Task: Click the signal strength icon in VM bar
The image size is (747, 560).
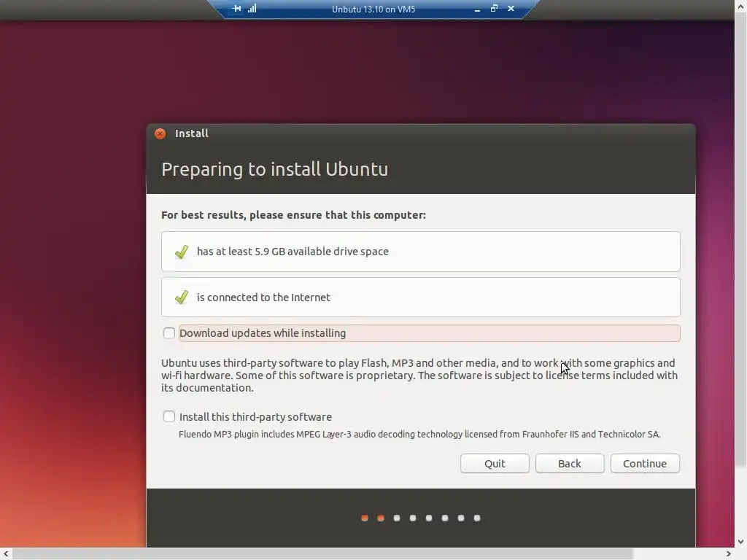Action: (252, 9)
